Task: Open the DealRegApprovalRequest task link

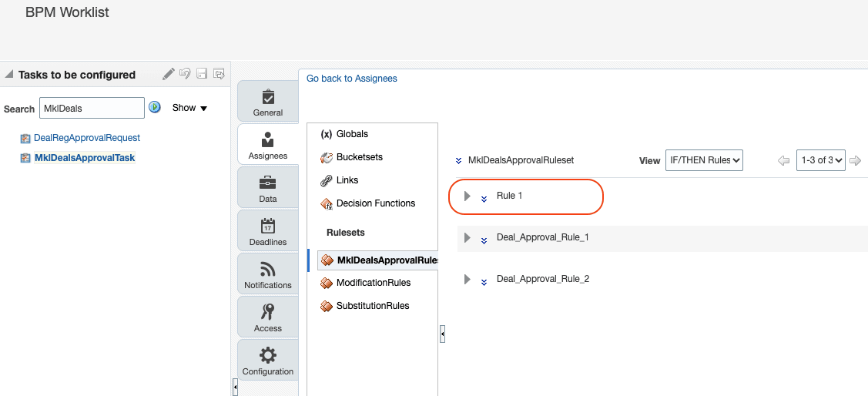Action: (x=87, y=138)
